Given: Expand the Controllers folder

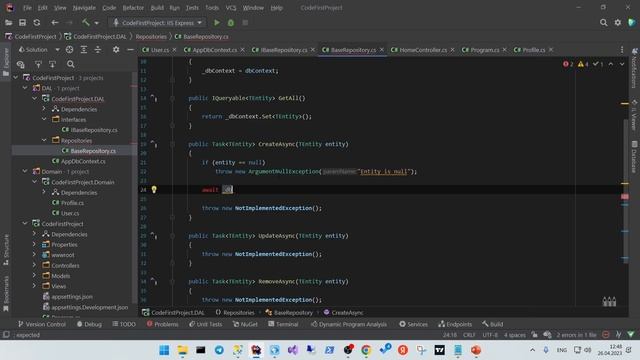Looking at the screenshot, I should coord(35,265).
